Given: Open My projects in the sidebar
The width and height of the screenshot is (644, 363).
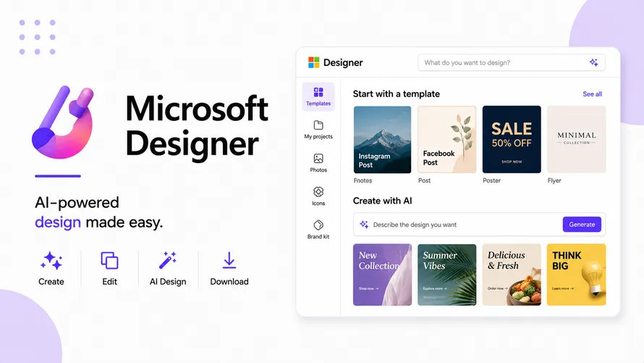Looking at the screenshot, I should (x=318, y=130).
